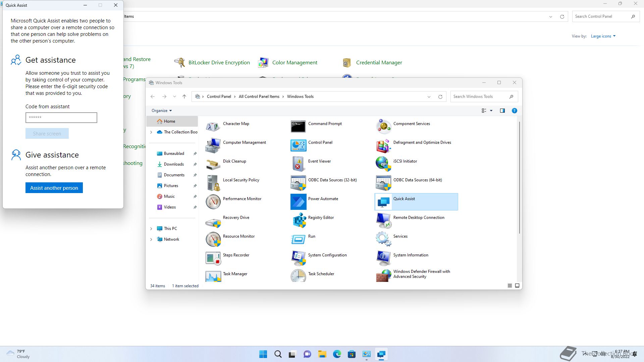Select the System Configuration icon
644x362 pixels.
(298, 258)
